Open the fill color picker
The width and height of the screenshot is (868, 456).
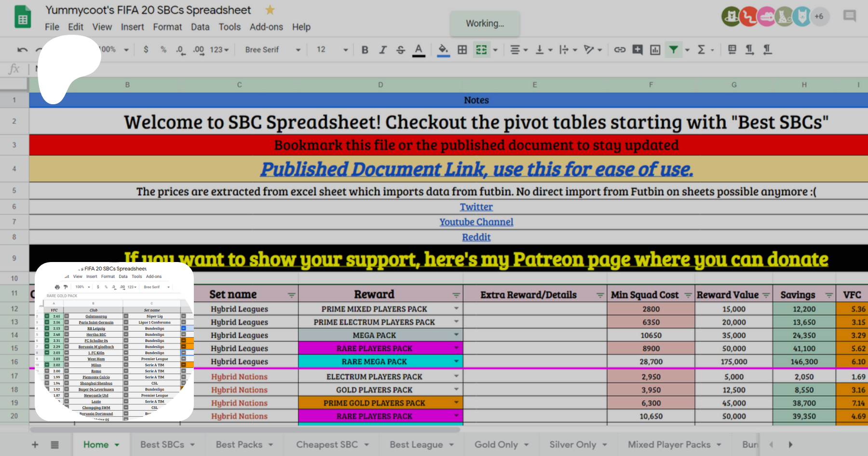click(x=443, y=50)
